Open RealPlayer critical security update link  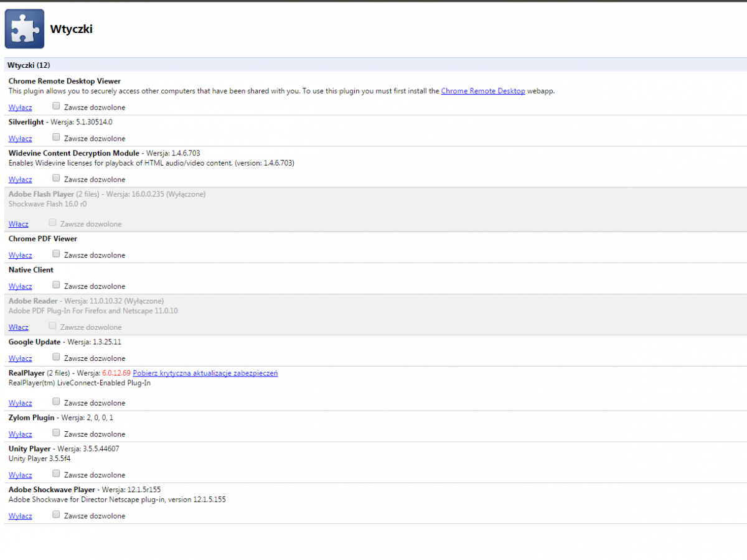205,373
